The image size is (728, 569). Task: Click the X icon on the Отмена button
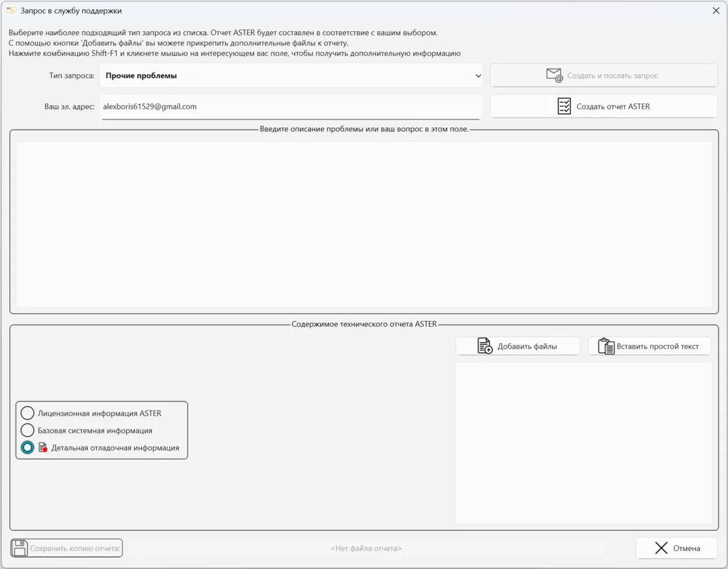(661, 548)
